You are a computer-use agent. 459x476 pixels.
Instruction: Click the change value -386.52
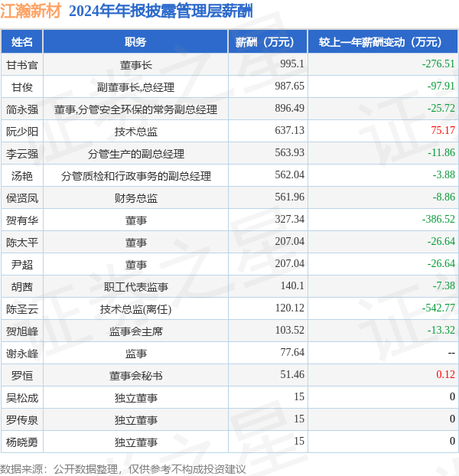pos(438,219)
